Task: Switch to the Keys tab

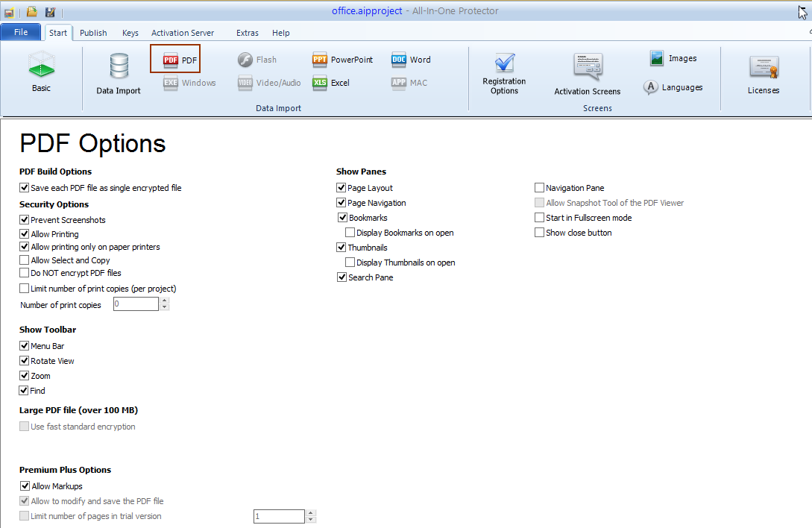Action: (x=130, y=33)
